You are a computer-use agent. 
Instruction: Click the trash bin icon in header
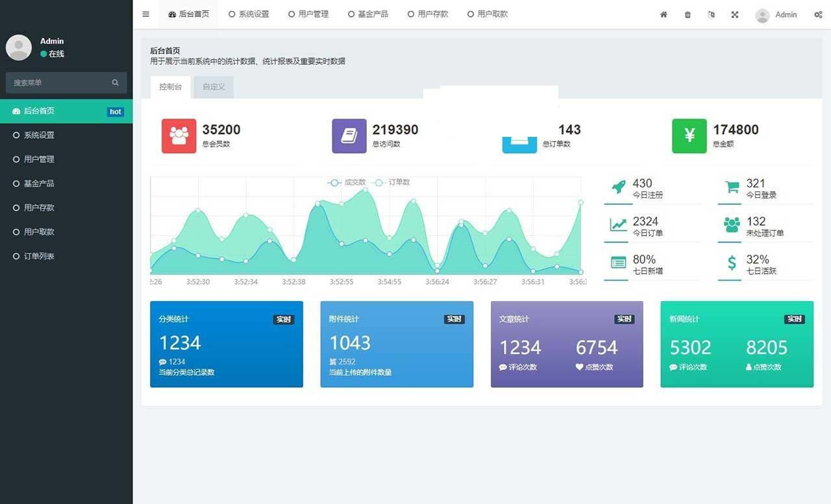(x=688, y=14)
